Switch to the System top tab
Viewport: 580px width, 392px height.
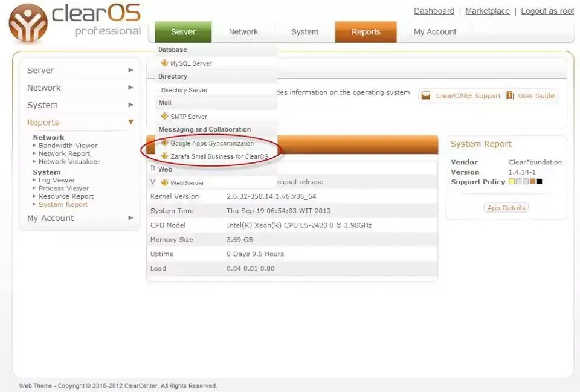[304, 32]
